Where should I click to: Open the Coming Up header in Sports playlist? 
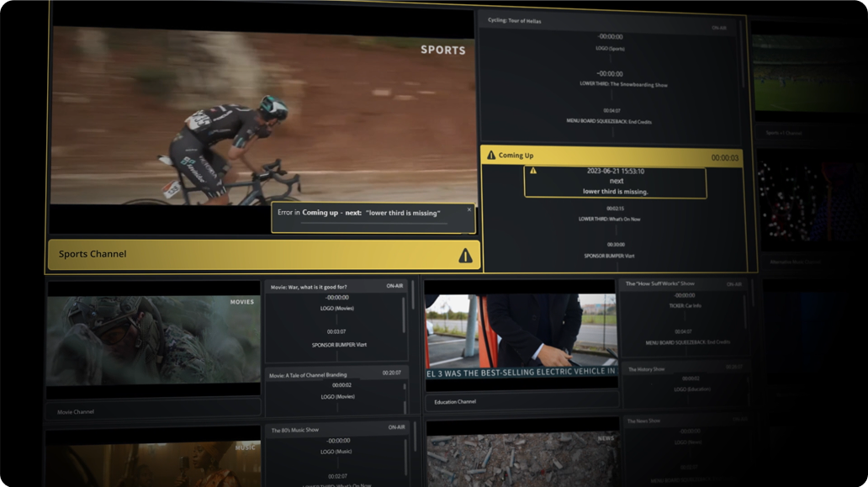(x=611, y=156)
